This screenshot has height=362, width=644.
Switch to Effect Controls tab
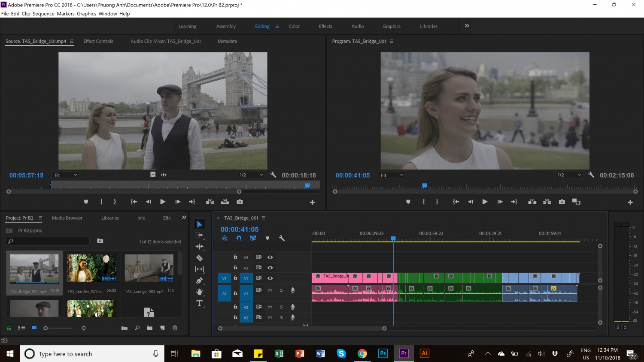pos(98,41)
